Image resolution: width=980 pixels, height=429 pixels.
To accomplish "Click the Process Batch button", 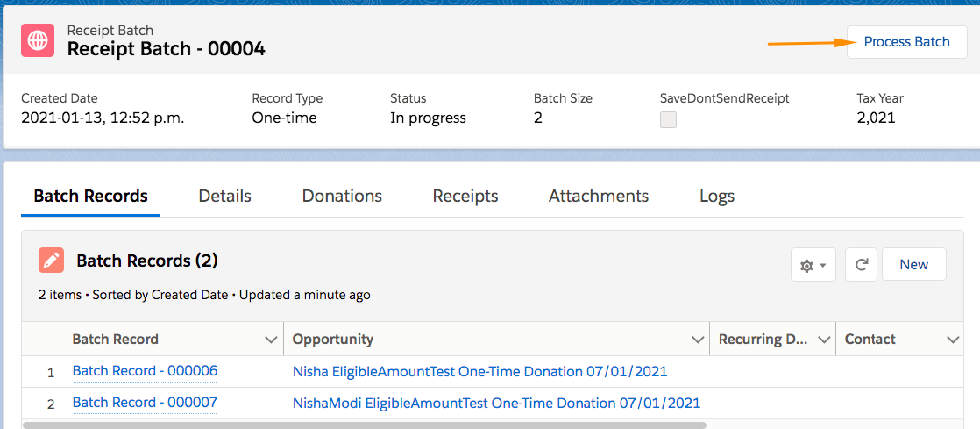I will tap(907, 42).
